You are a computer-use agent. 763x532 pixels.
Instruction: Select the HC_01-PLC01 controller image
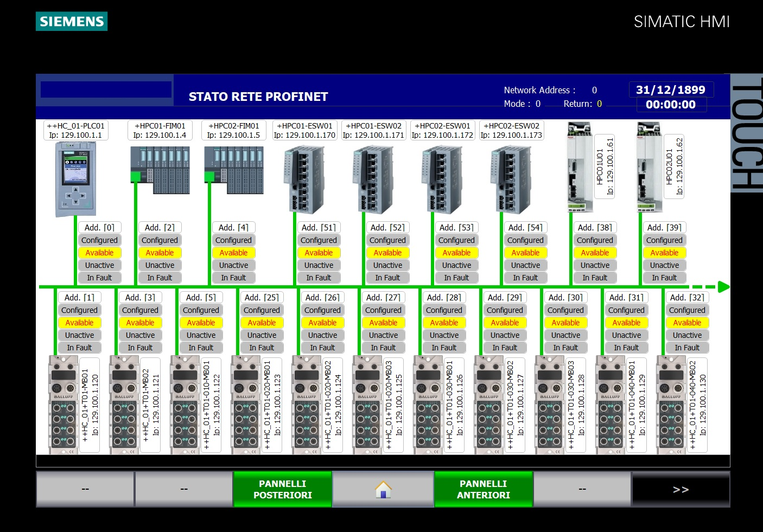(x=76, y=178)
